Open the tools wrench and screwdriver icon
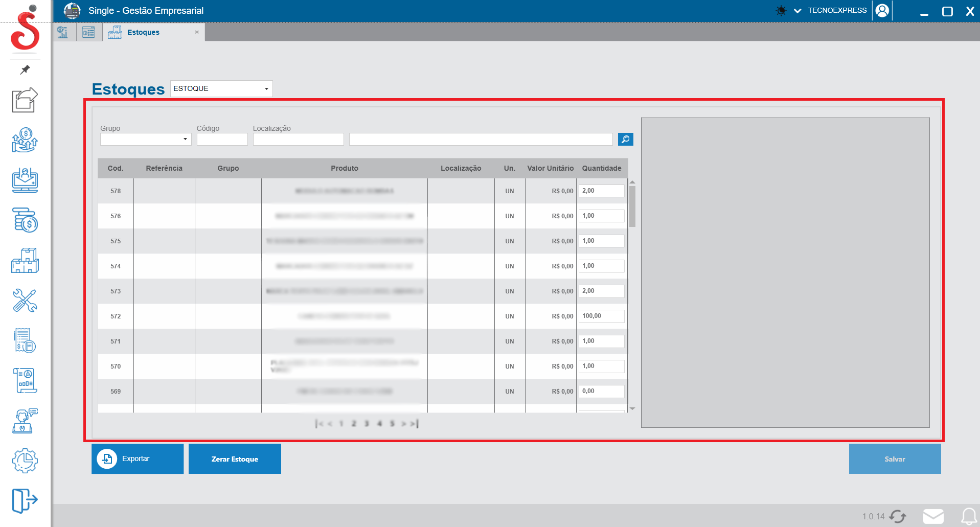The height and width of the screenshot is (527, 980). click(25, 301)
